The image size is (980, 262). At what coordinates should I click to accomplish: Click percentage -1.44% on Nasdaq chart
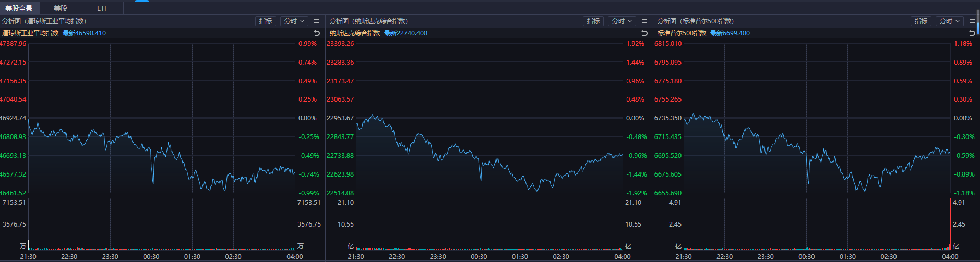pyautogui.click(x=636, y=174)
